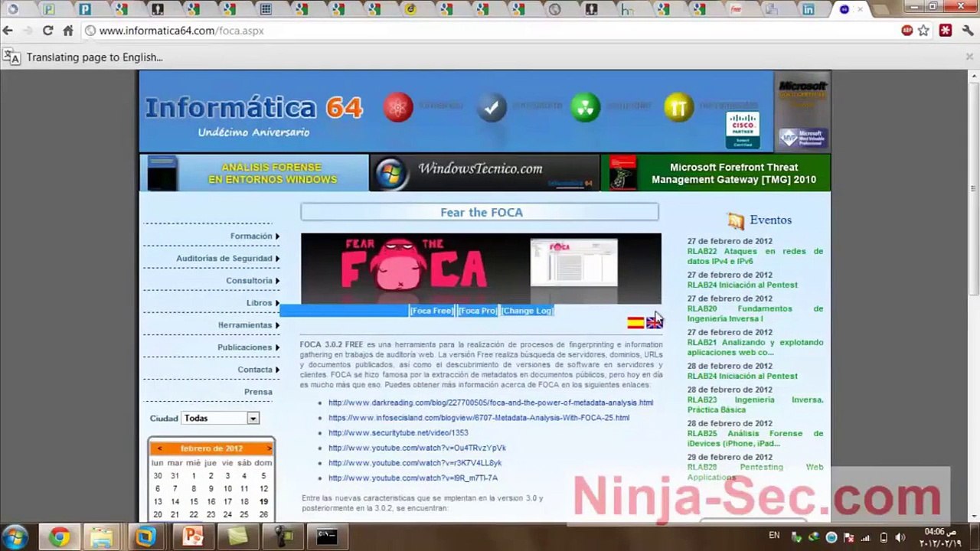Viewport: 980px width, 551px height.
Task: Open the Windows Start menu
Action: tap(15, 536)
